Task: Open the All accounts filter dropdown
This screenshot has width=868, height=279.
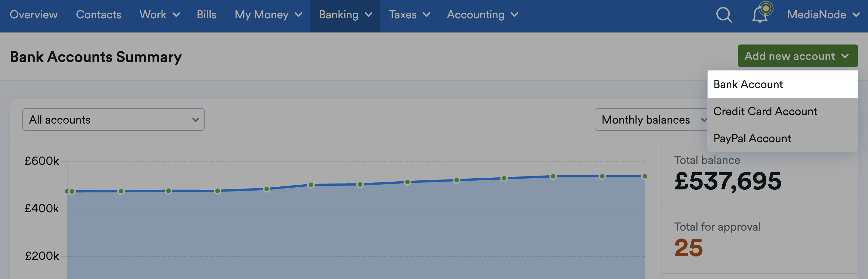Action: click(113, 120)
